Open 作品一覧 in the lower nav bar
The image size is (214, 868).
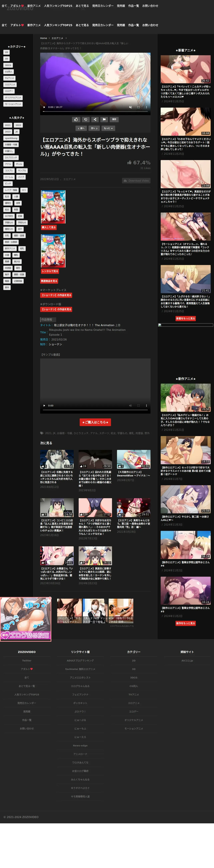coord(133,25)
